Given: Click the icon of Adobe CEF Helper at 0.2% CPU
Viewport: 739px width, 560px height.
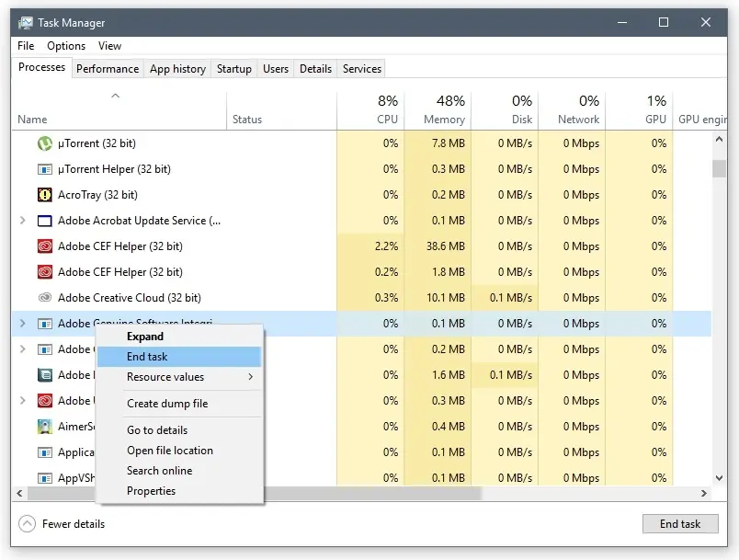Looking at the screenshot, I should click(45, 272).
